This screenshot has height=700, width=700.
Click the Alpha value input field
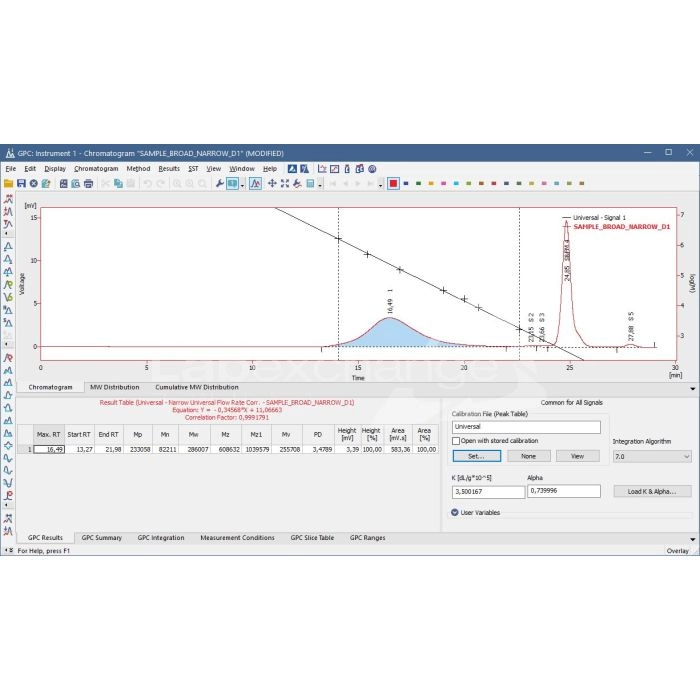point(563,491)
